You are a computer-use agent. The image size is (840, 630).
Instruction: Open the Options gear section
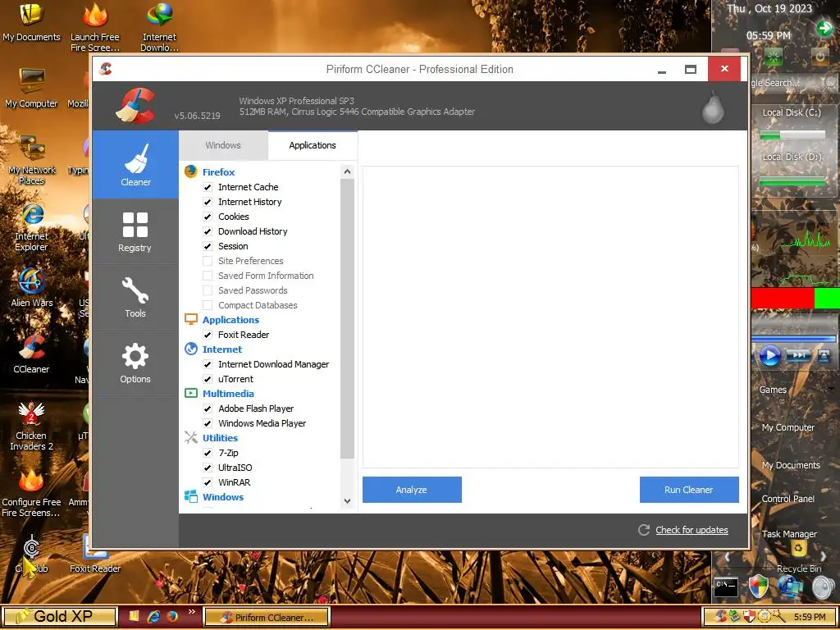click(x=135, y=363)
